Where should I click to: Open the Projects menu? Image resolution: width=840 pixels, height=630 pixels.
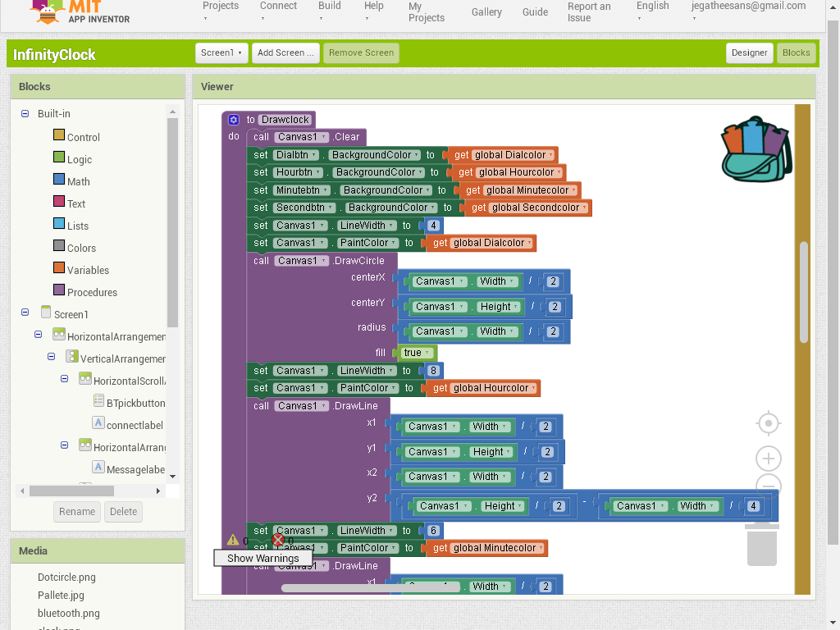point(221,7)
